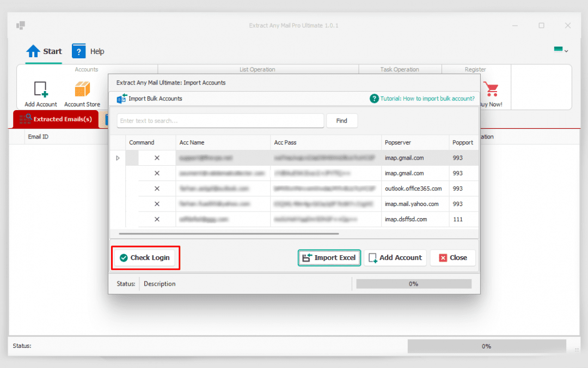Open Account Store in the ribbon
588x368 pixels.
coord(82,94)
